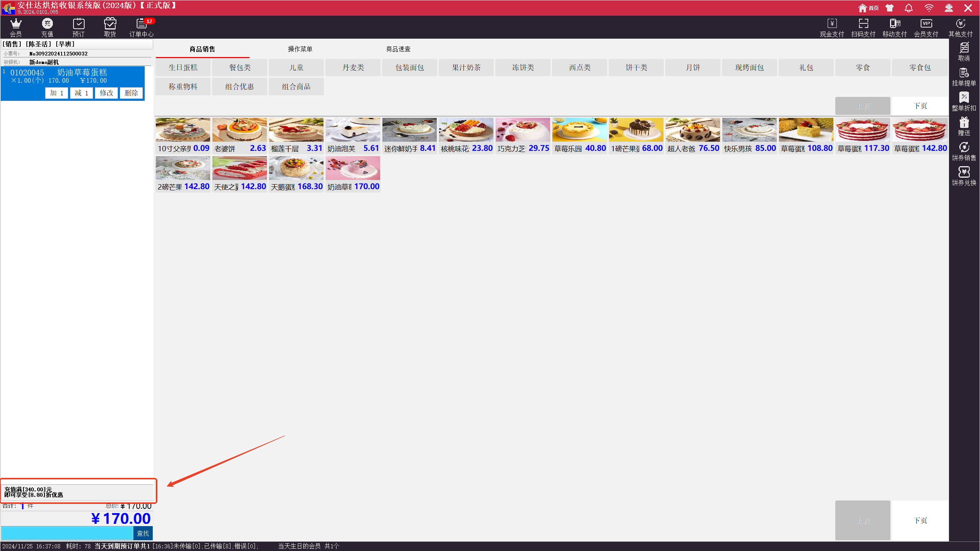980x551 pixels.
Task: Select the 组合优惠 category button
Action: [239, 87]
